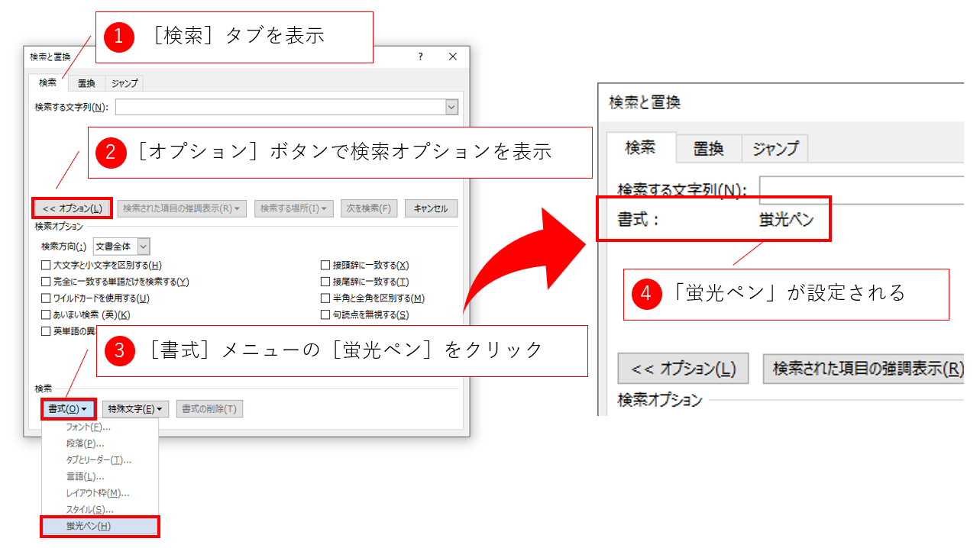Enable 大文字と小文字を区別する checkbox
980x548 pixels.
click(47, 266)
